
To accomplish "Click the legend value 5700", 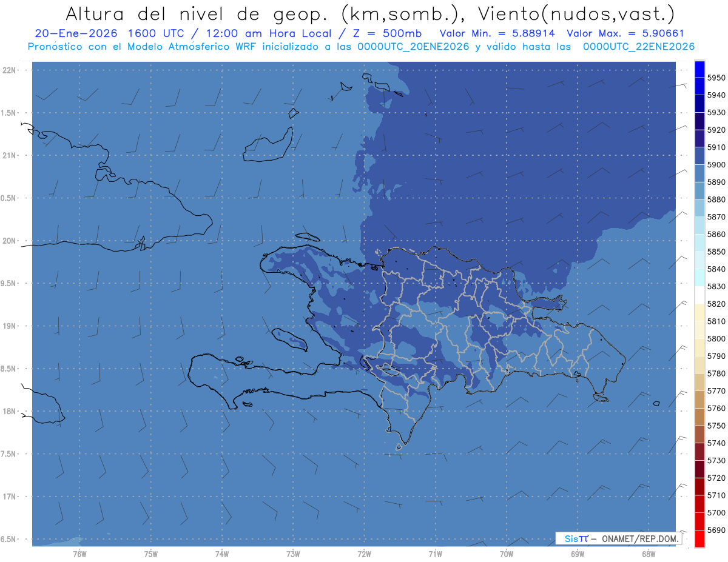I will click(716, 512).
